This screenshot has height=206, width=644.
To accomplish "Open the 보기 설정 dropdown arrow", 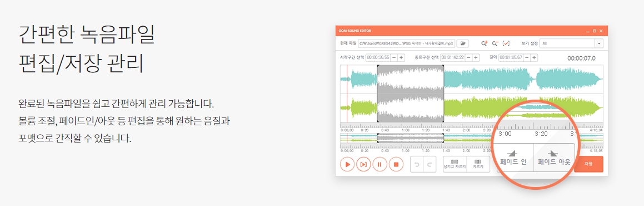I will [600, 43].
